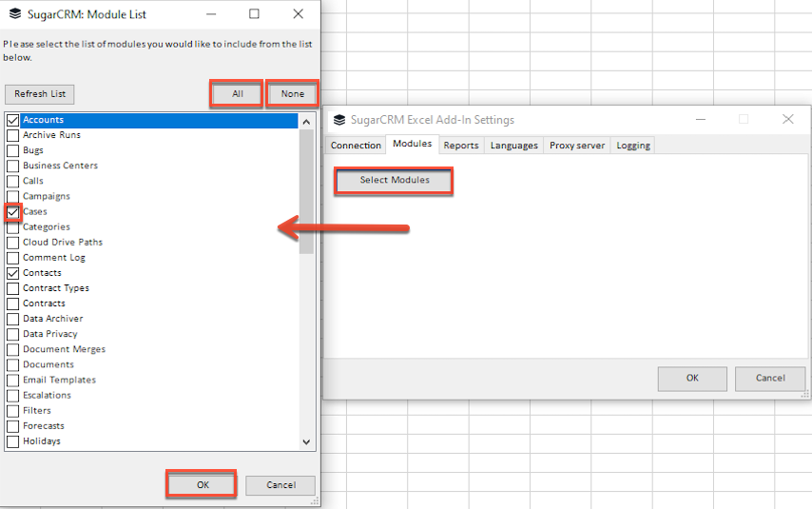Screen dimensions: 812x509
Task: Tick the Contracts checkbox
Action: click(13, 303)
